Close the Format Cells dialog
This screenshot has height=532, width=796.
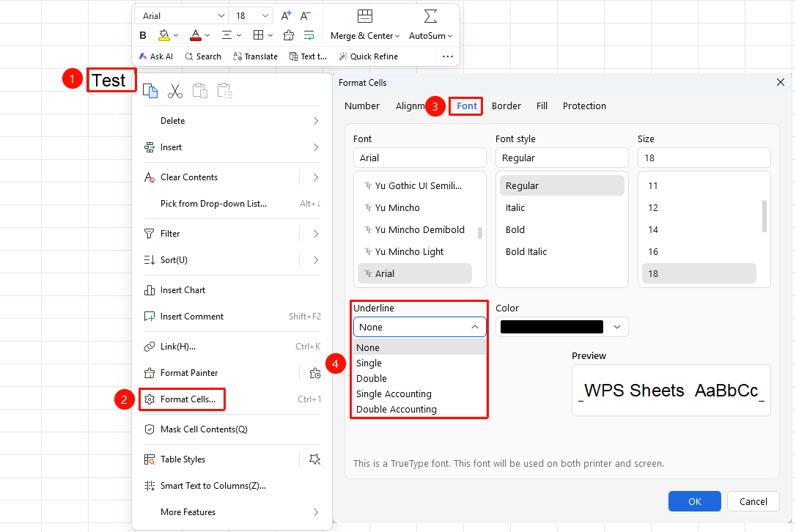tap(781, 82)
